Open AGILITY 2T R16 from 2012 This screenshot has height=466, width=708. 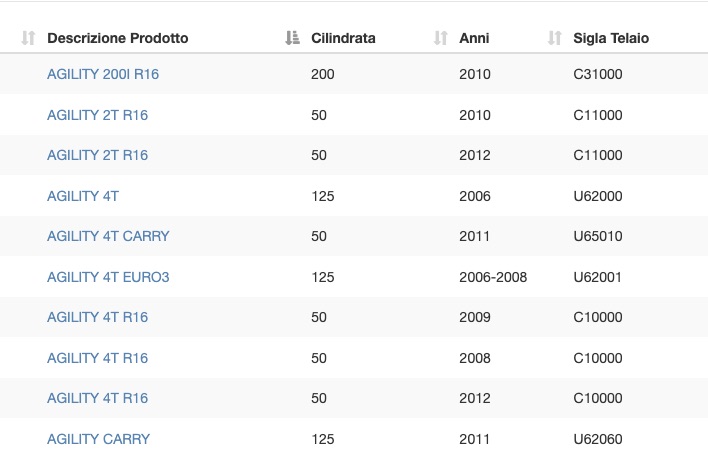tap(98, 155)
